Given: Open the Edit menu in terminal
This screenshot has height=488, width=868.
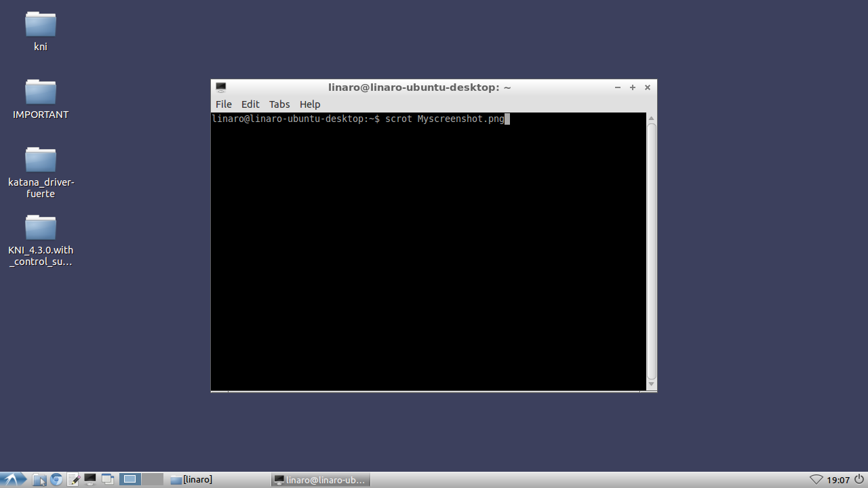Looking at the screenshot, I should click(x=250, y=104).
